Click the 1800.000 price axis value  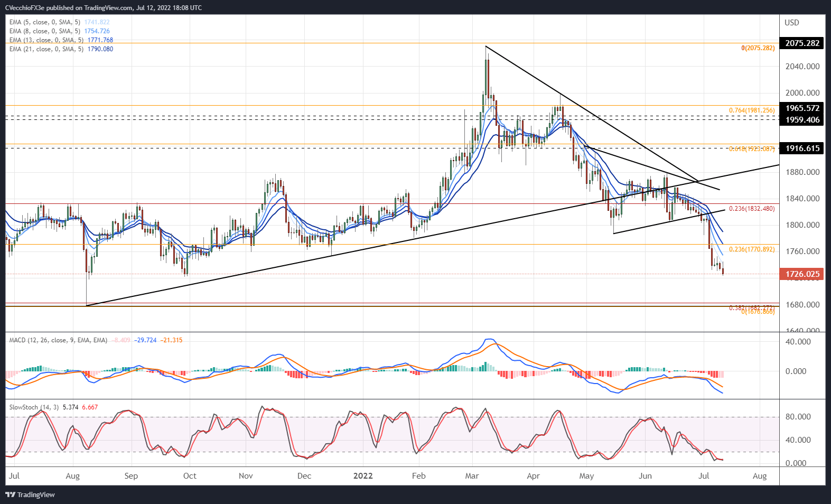[802, 225]
